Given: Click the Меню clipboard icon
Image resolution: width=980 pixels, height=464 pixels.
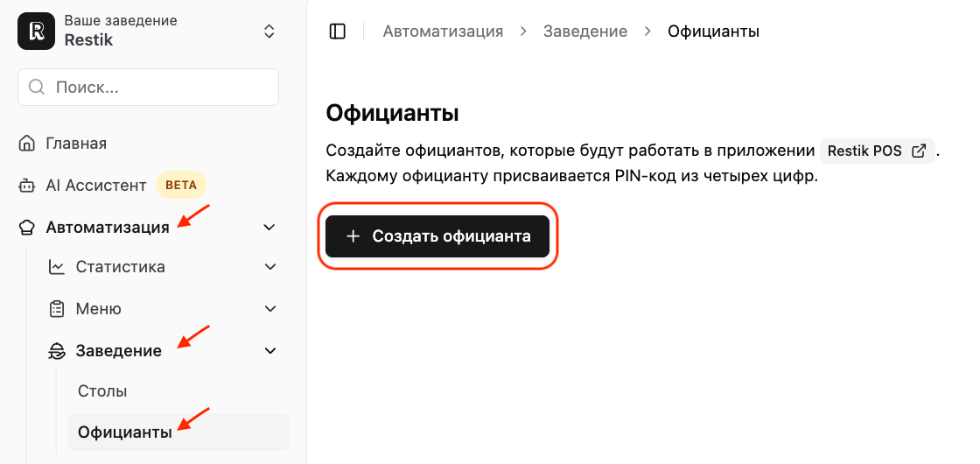Looking at the screenshot, I should [56, 309].
